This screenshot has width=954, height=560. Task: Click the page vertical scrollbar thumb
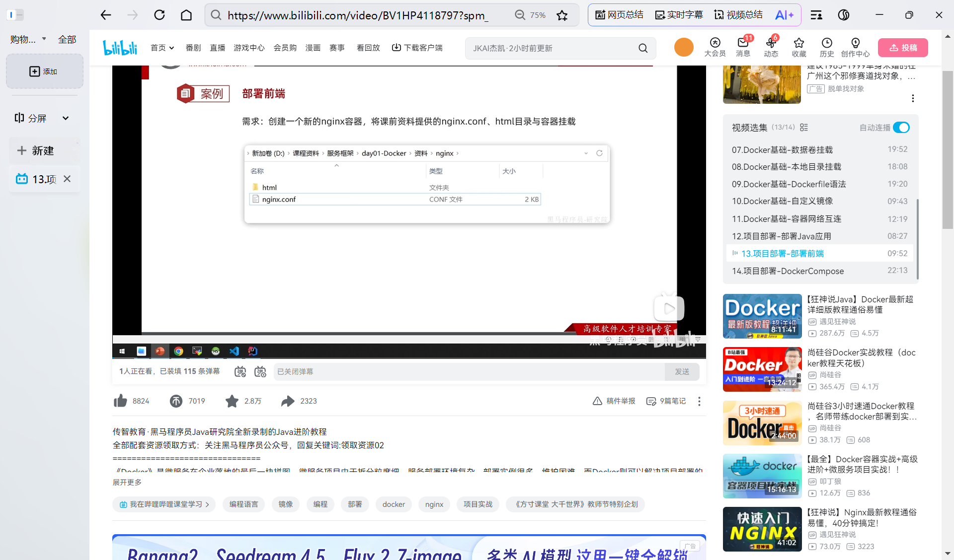[948, 149]
